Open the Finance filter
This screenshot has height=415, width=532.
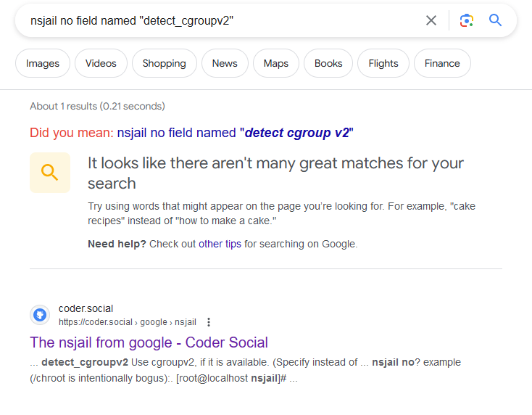pos(442,63)
